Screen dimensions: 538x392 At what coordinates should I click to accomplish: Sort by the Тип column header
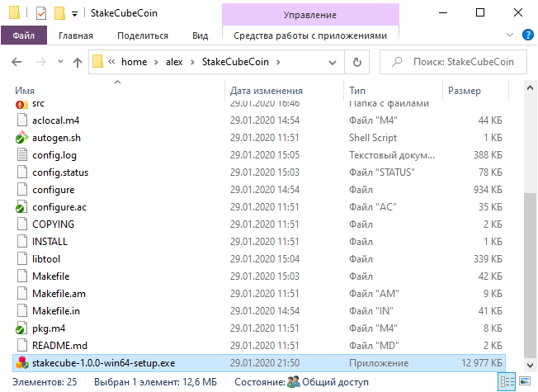coord(357,91)
